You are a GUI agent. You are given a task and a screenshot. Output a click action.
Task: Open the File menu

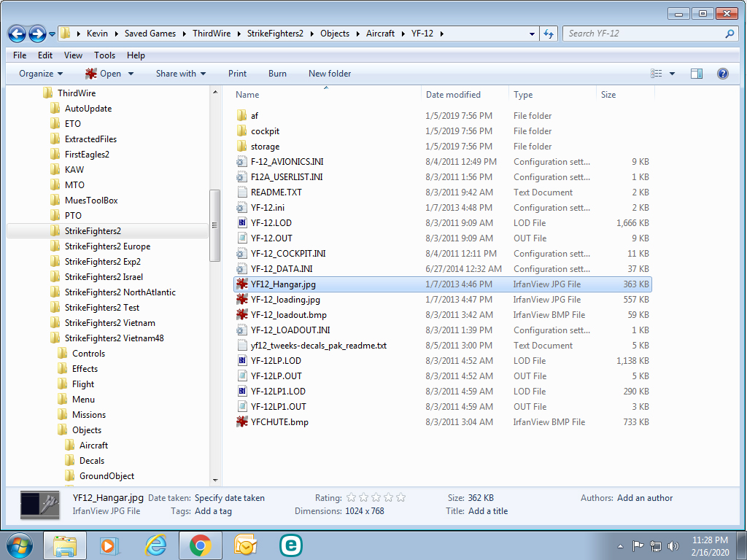[20, 55]
